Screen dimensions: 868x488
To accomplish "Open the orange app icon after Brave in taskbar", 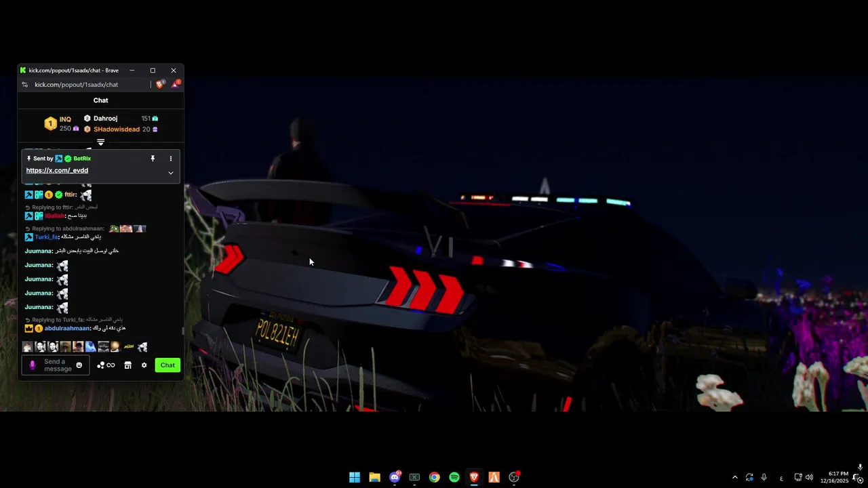I will (494, 477).
